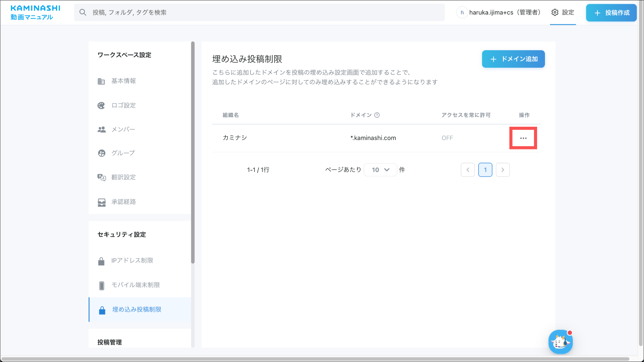644x362 pixels.
Task: Click the palette icon for ロゴ設定
Action: [101, 106]
